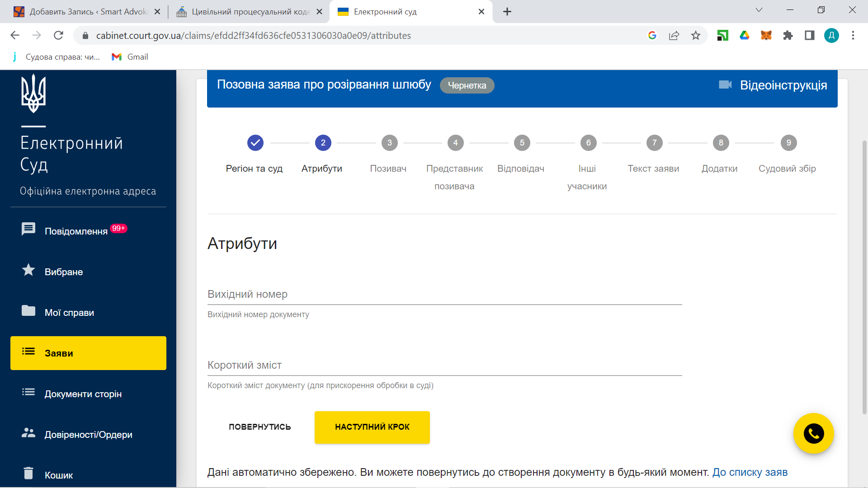Open Chrome three-dot menu
Image resolution: width=868 pixels, height=488 pixels.
(x=853, y=35)
